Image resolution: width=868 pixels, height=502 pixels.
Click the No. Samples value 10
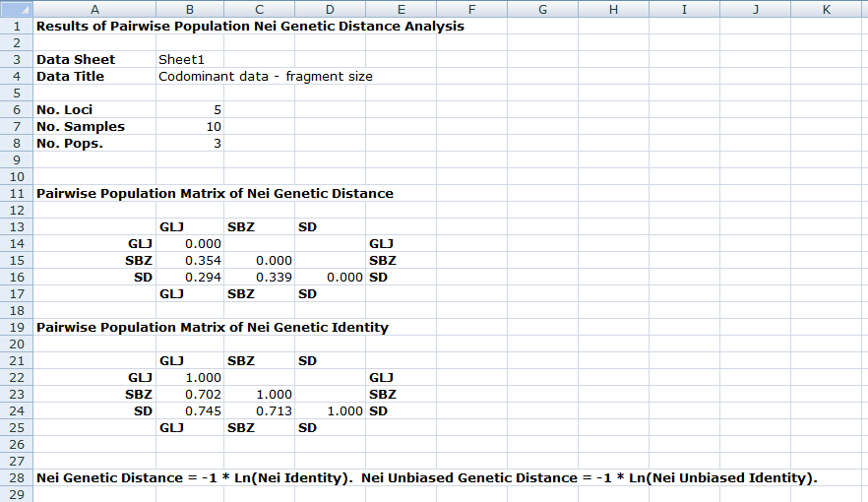[214, 126]
